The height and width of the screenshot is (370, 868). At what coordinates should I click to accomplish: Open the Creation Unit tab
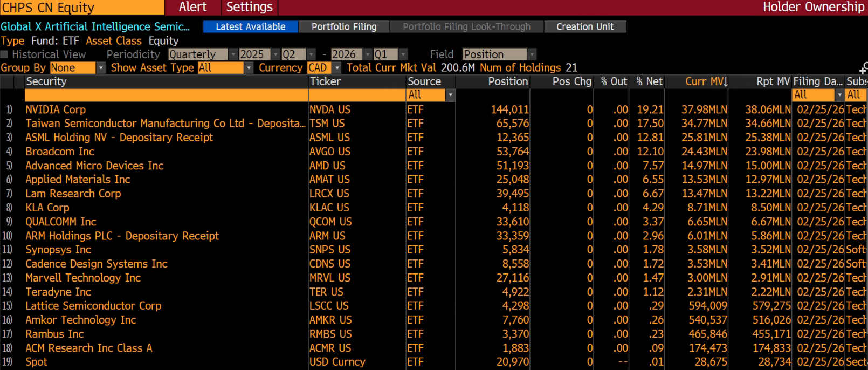[x=584, y=27]
